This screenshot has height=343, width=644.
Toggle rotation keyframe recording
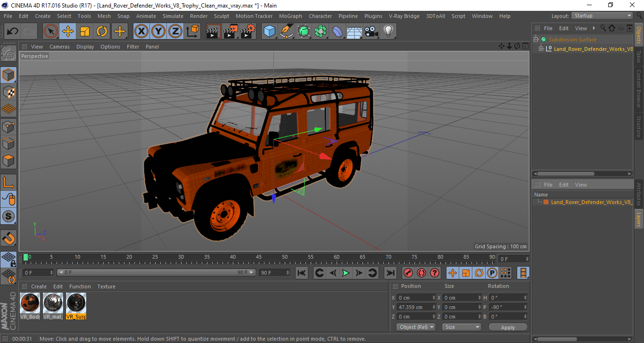pos(479,273)
